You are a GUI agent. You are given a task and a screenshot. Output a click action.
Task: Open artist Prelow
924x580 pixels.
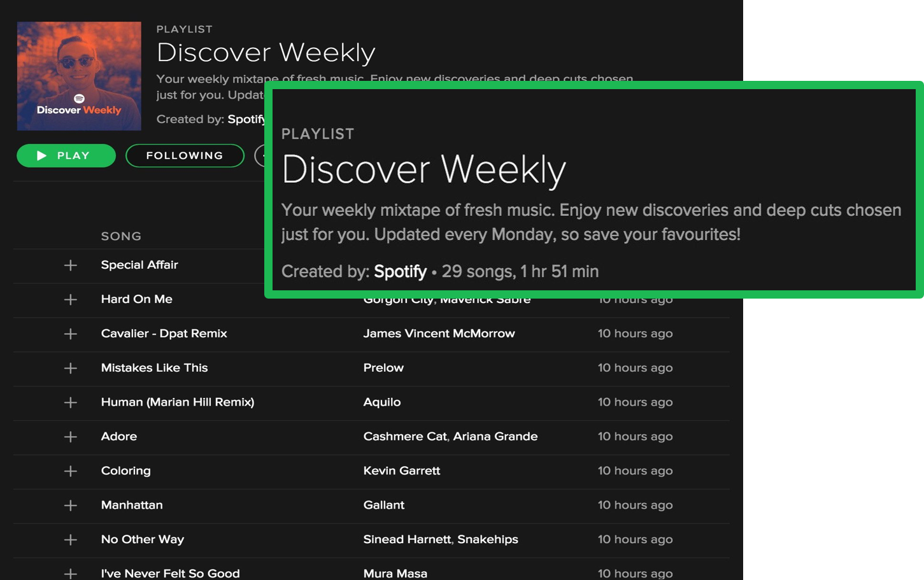[383, 368]
